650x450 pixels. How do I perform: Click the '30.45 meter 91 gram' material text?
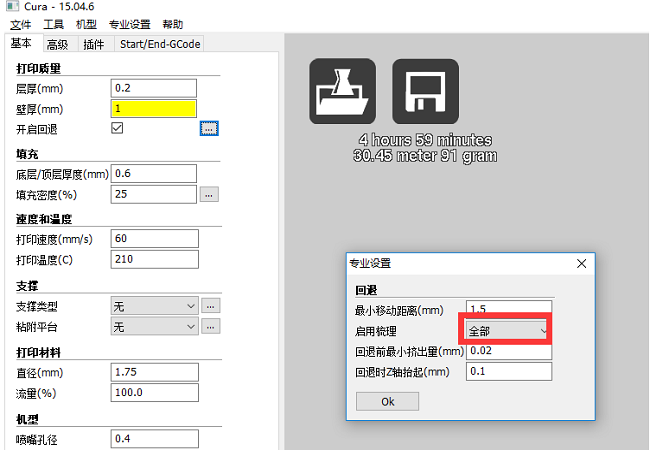[425, 156]
